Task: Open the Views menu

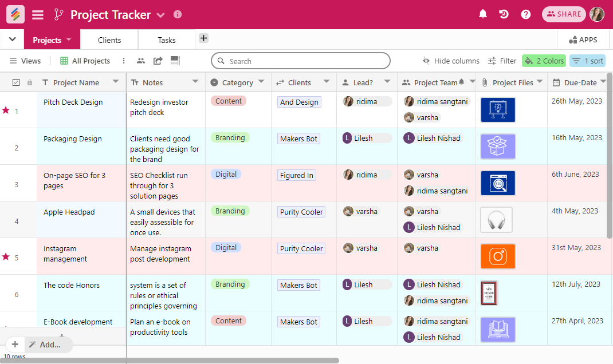Action: click(25, 60)
